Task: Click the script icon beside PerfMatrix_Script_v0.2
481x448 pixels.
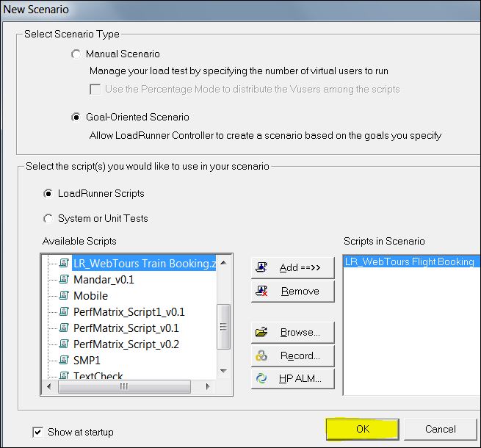Action: 64,344
